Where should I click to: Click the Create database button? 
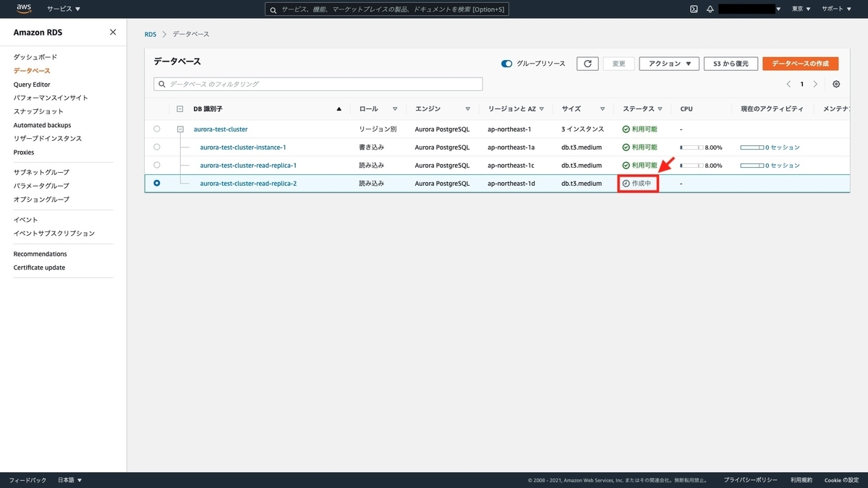800,64
